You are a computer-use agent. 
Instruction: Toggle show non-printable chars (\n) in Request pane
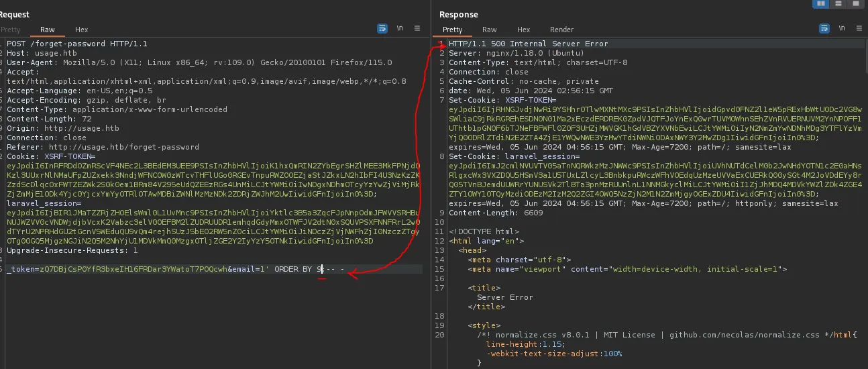point(400,29)
